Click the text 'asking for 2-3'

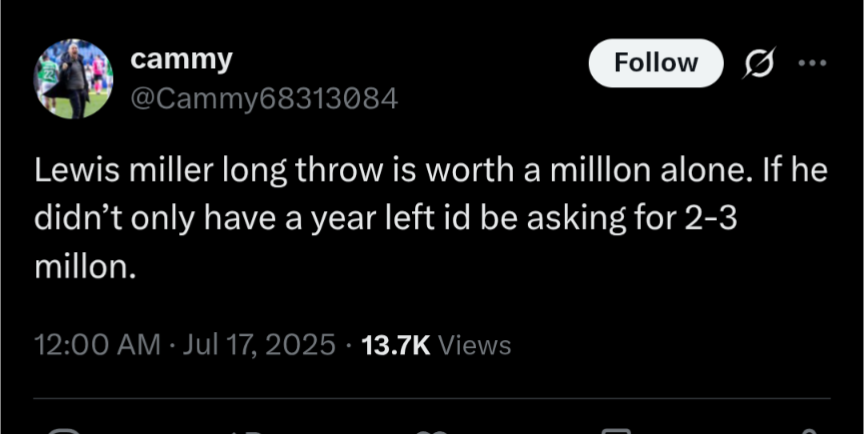tap(632, 220)
